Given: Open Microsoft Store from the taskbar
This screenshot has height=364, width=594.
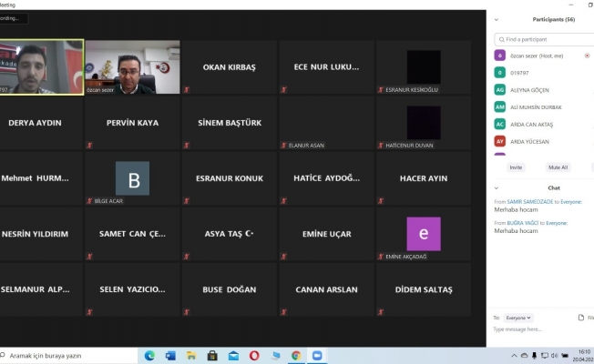Looking at the screenshot, I should coord(212,355).
